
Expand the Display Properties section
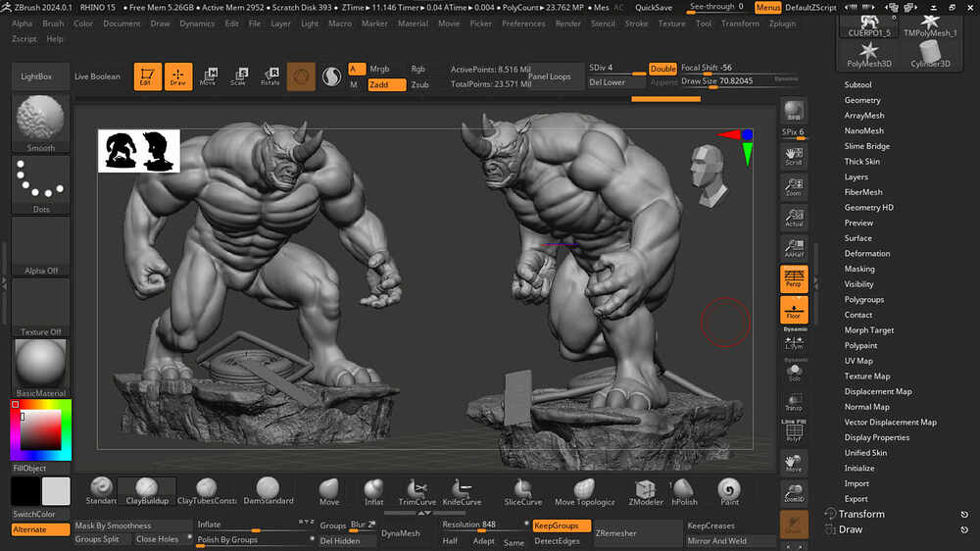point(876,438)
